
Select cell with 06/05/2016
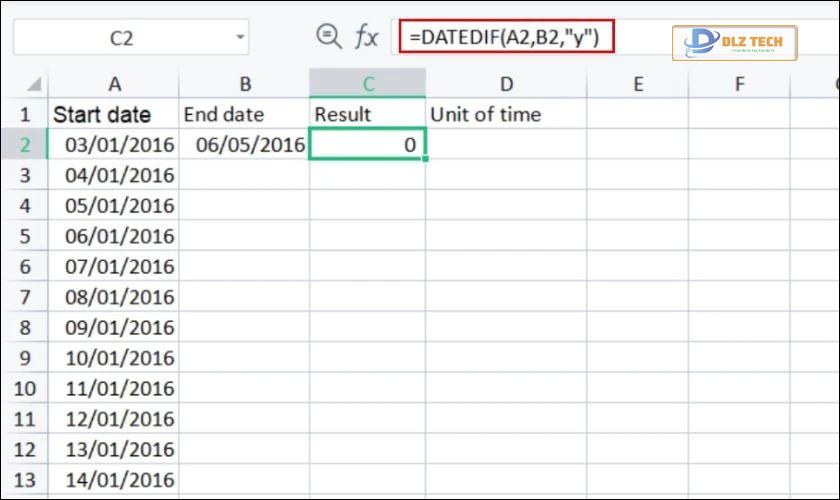click(244, 145)
